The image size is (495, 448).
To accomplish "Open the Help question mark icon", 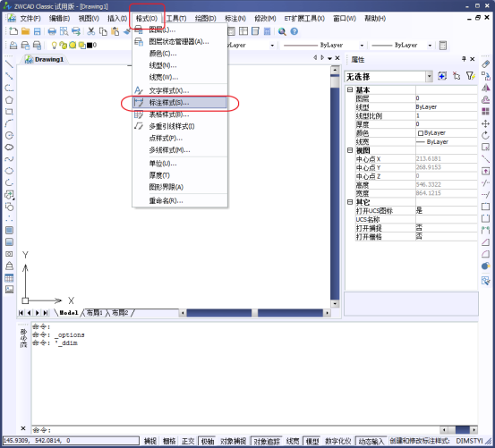I will 294,31.
